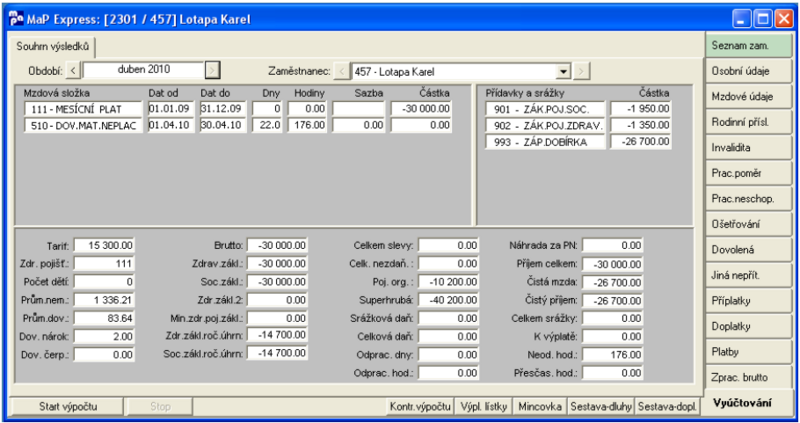
Task: Click the Start výpočtu button
Action: tap(68, 407)
